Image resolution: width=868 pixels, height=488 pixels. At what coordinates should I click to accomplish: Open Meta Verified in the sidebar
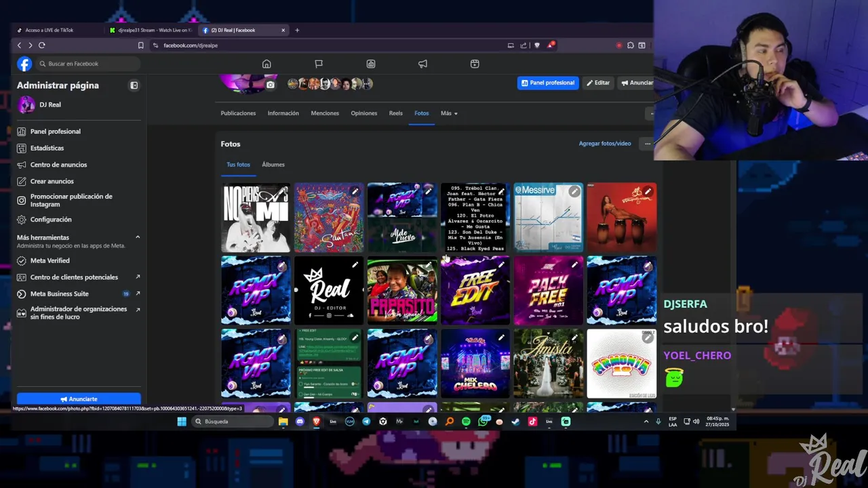[x=79, y=260]
